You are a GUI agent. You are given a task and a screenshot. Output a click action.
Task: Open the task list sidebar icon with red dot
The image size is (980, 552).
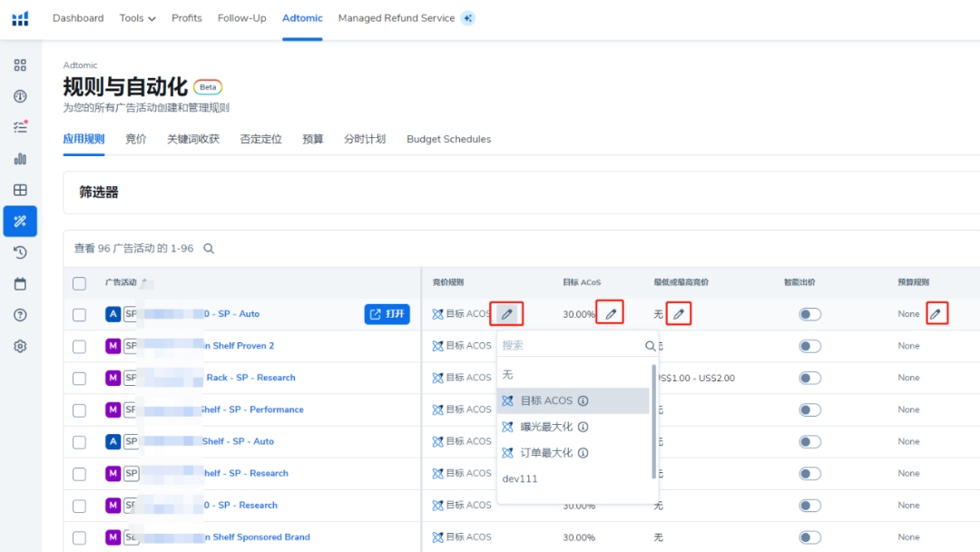pyautogui.click(x=20, y=127)
